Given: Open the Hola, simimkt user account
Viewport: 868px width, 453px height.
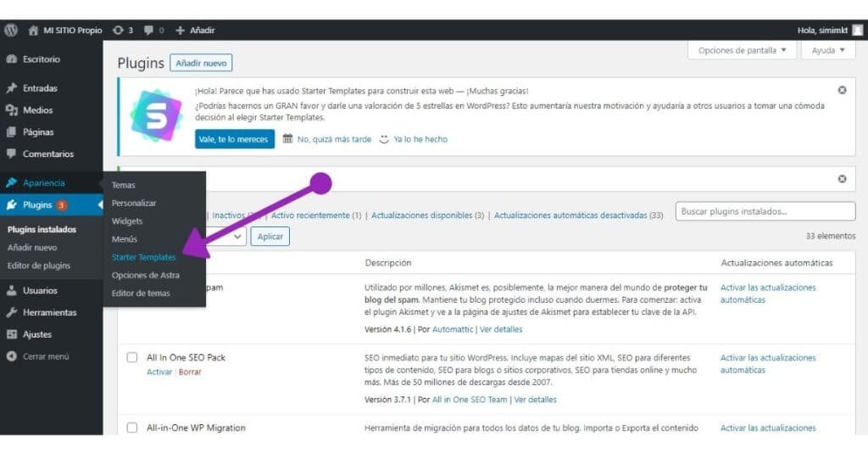Looking at the screenshot, I should coord(822,31).
